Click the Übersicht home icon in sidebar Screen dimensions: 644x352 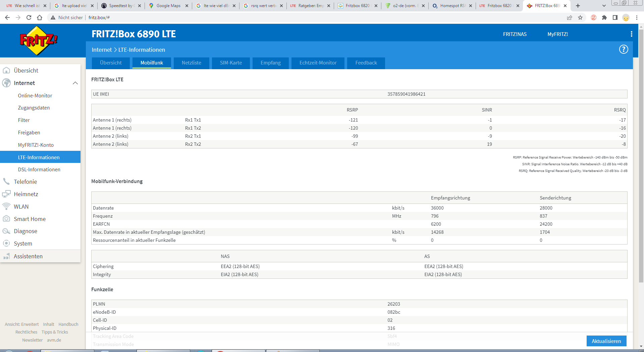[6, 71]
